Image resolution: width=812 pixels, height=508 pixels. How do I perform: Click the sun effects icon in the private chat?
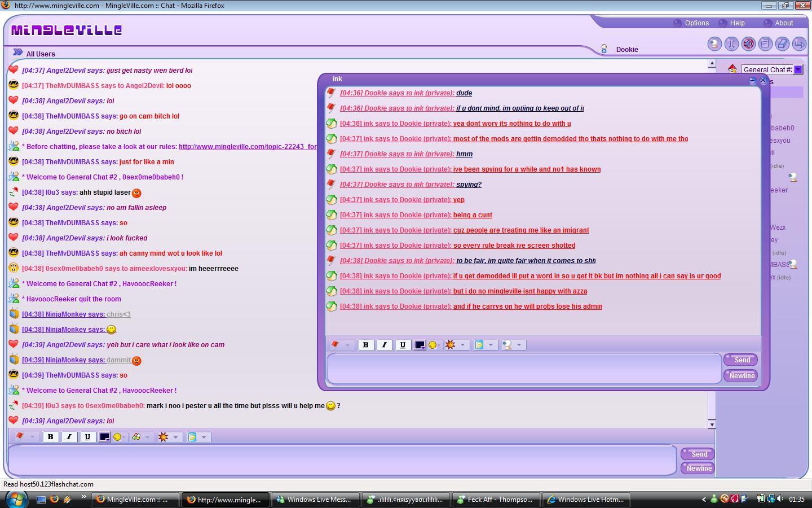click(x=450, y=345)
